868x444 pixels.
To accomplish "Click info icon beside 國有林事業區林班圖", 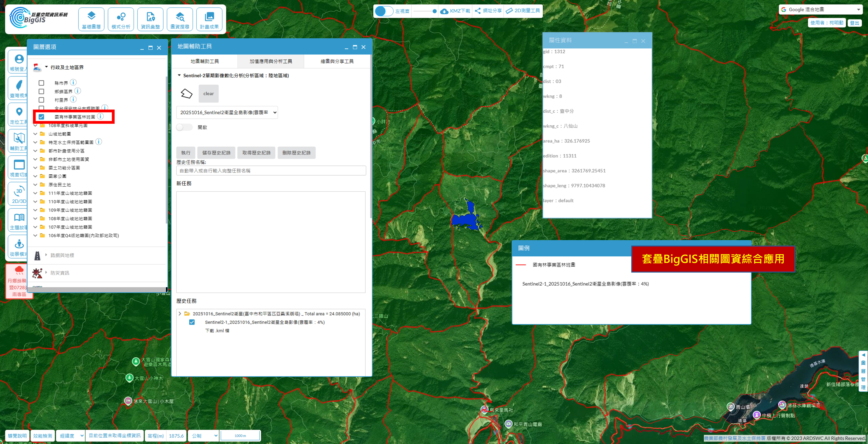I will click(x=100, y=116).
